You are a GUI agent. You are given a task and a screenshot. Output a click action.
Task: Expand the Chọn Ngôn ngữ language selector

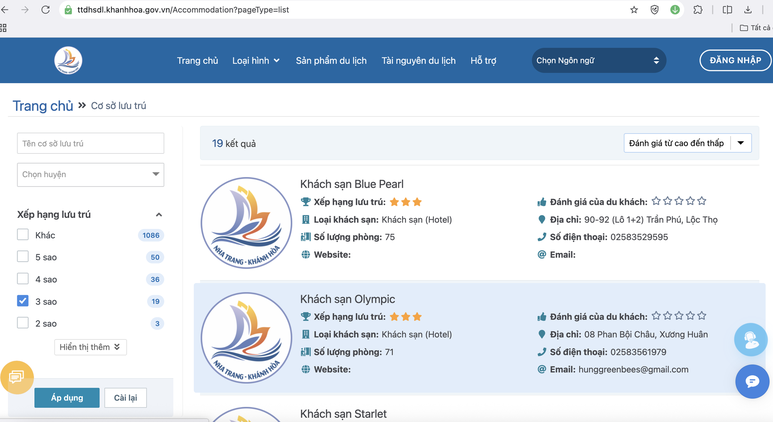pos(598,61)
